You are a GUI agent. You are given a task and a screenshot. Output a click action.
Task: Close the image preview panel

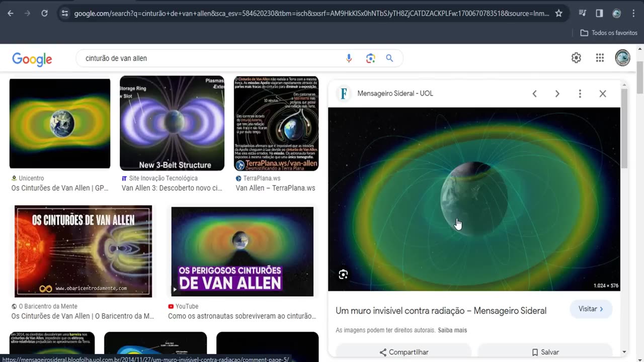[x=603, y=94]
